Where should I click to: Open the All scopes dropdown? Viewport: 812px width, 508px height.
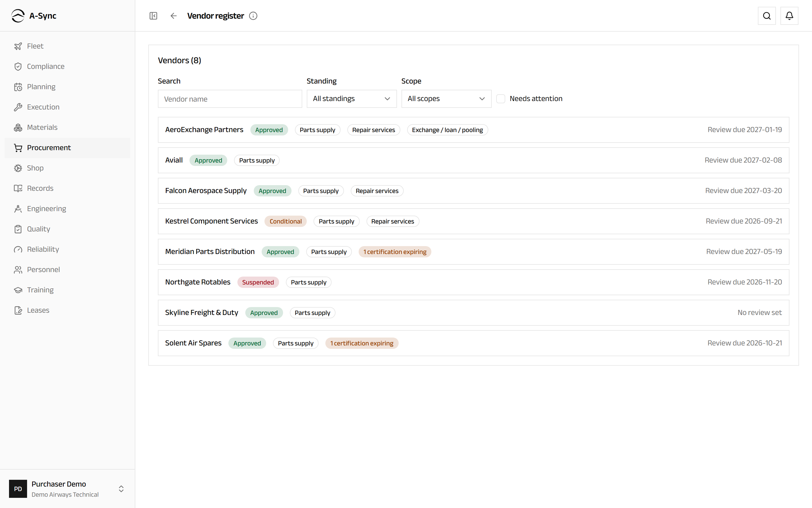point(446,99)
